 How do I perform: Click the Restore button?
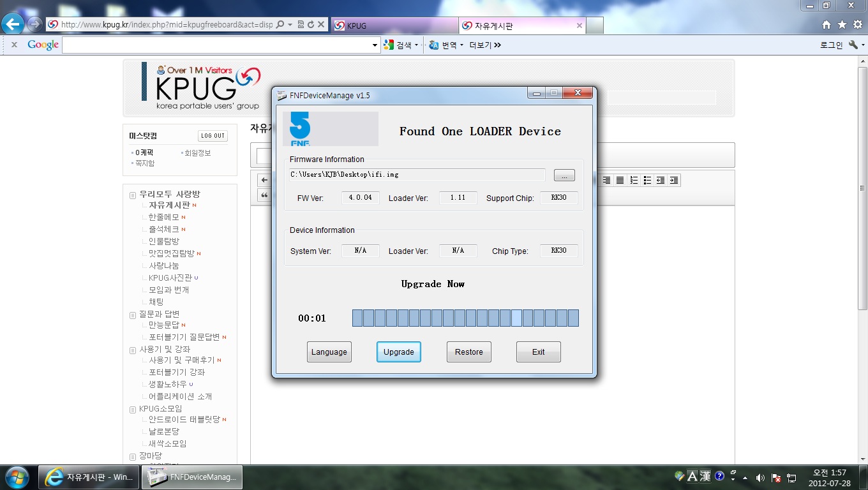point(468,352)
